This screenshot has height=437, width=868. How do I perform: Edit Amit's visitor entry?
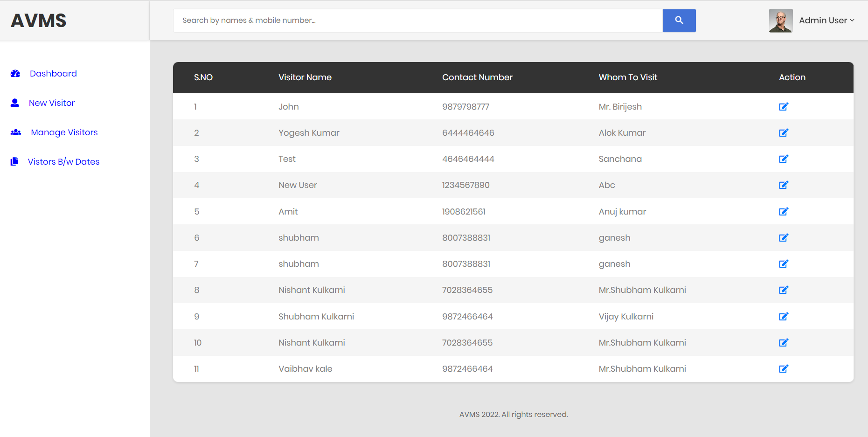coord(784,211)
